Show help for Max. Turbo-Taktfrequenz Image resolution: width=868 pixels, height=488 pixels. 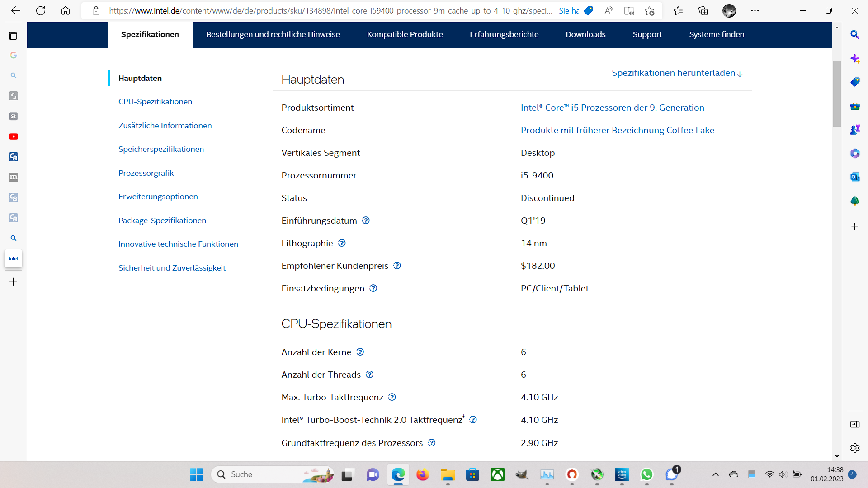pyautogui.click(x=392, y=397)
